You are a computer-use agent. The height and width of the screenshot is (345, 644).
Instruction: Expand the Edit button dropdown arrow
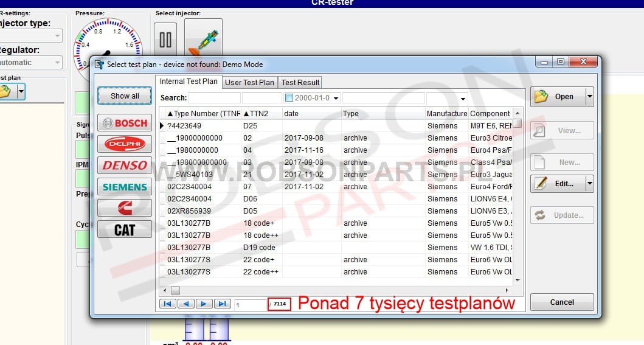589,184
